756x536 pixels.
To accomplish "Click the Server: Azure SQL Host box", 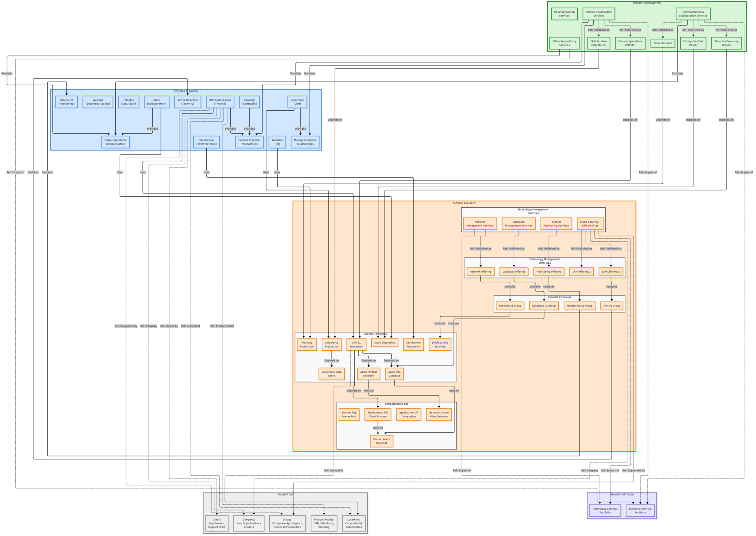I will tap(381, 441).
